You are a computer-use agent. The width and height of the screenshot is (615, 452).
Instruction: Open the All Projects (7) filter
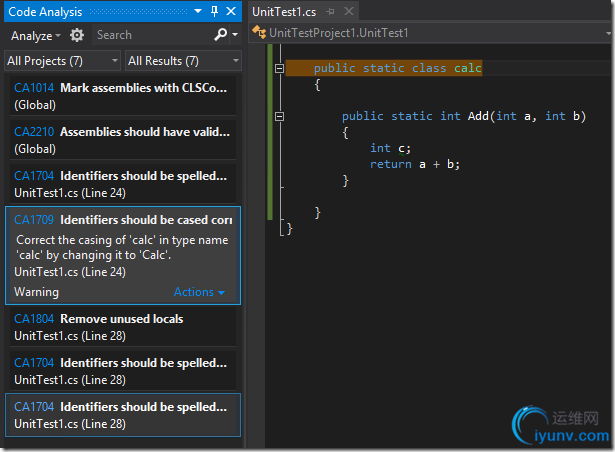(x=62, y=61)
